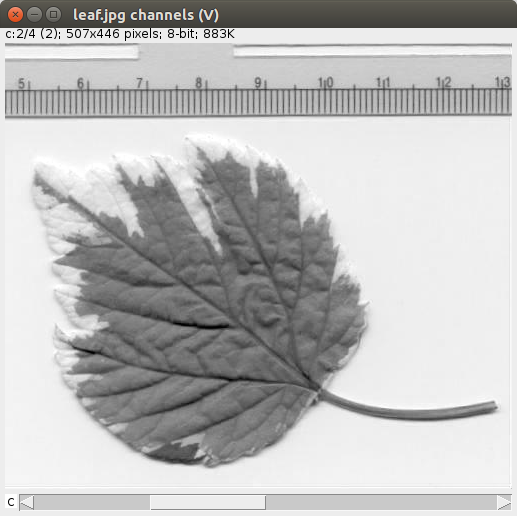
Task: Click the 'c' channel label
Action: (11, 502)
